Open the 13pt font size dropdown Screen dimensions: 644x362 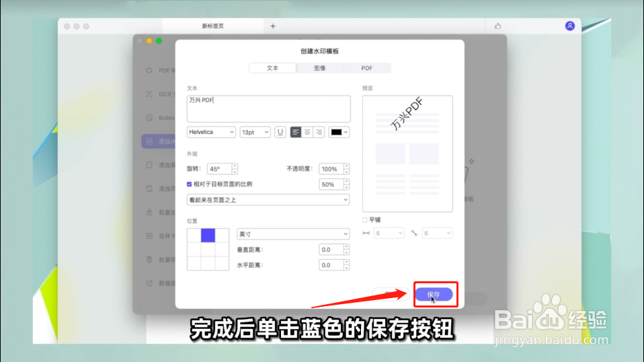click(x=255, y=133)
